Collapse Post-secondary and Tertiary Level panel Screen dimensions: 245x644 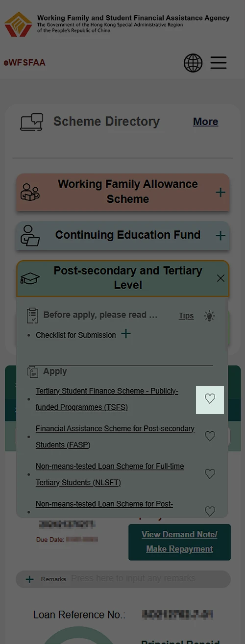pos(220,278)
